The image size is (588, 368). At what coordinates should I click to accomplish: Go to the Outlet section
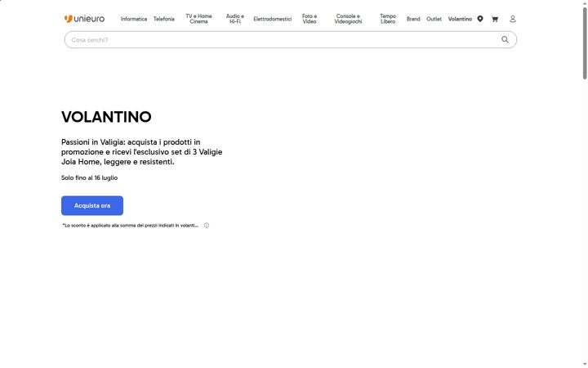point(434,19)
